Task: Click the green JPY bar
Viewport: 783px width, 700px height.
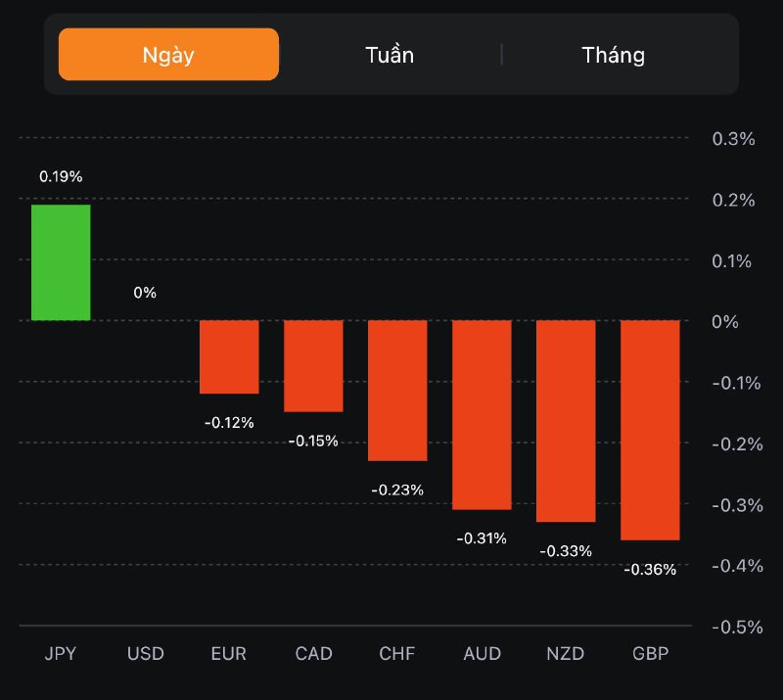Action: coord(61,262)
